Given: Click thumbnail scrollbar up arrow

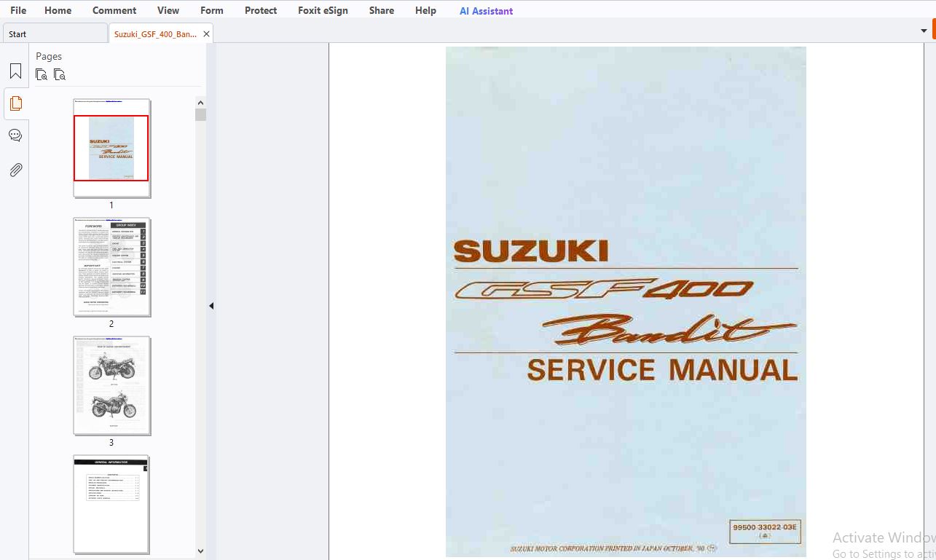Looking at the screenshot, I should (200, 102).
